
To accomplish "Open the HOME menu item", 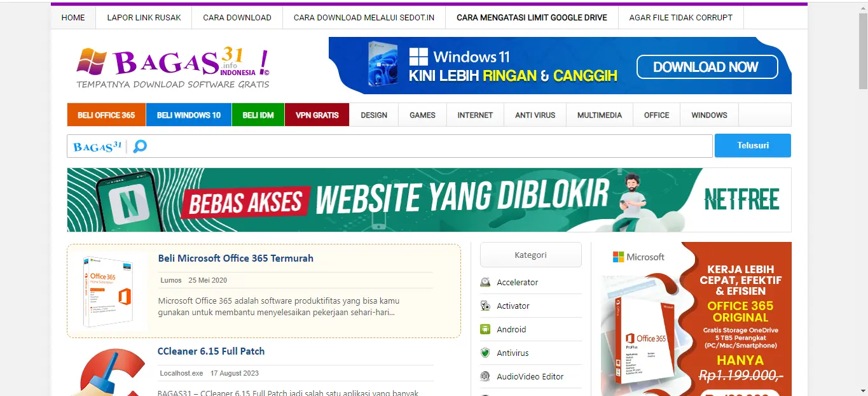I will [72, 17].
